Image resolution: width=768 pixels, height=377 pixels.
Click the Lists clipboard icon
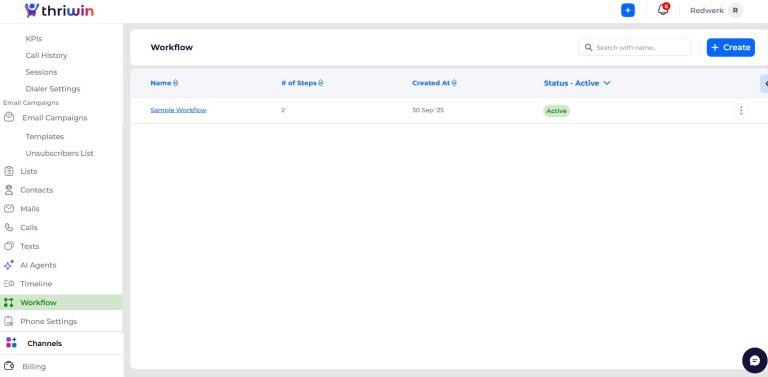coord(9,171)
